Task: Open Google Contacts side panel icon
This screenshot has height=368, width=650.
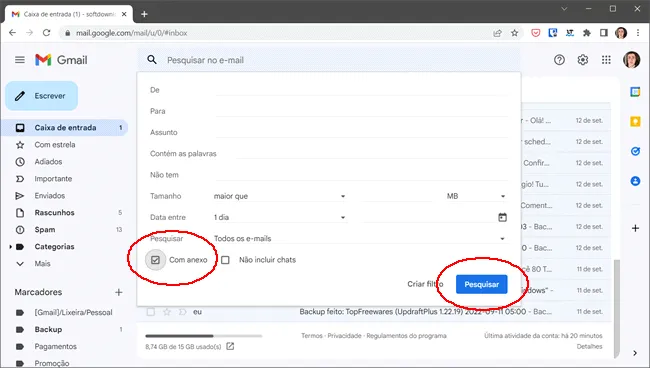Action: point(635,181)
